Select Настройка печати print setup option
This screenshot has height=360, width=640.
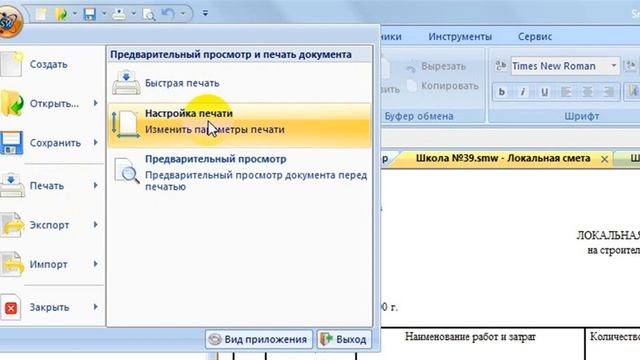click(x=240, y=125)
